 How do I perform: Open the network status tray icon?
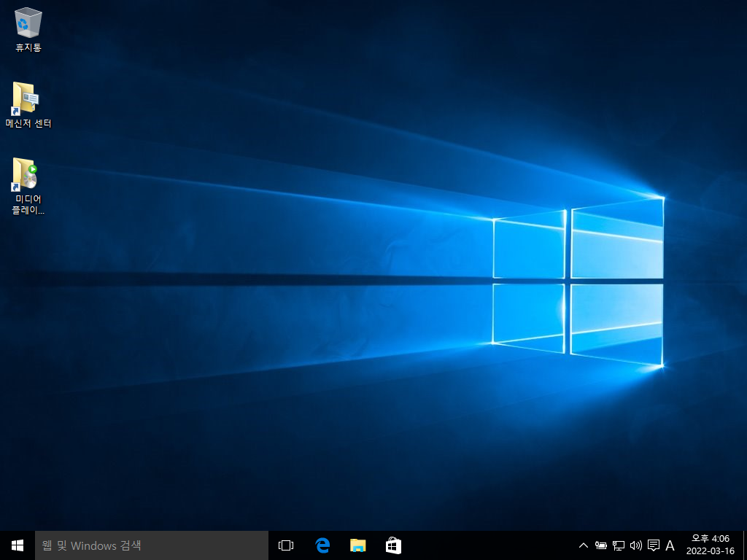[619, 545]
